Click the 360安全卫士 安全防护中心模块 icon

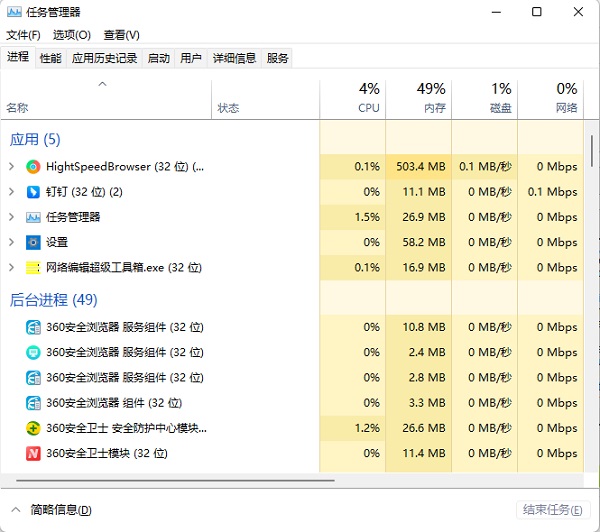pyautogui.click(x=33, y=428)
